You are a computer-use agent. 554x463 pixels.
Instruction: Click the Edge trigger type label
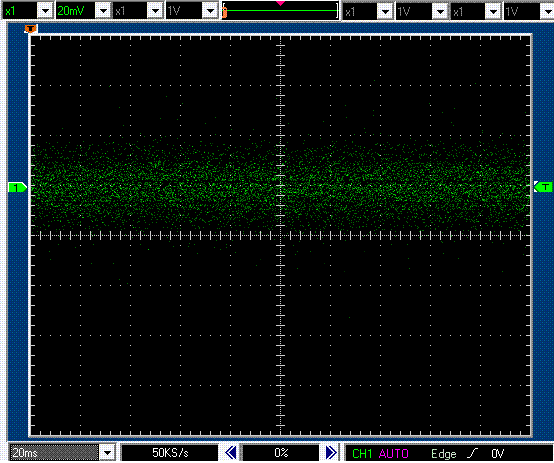pos(443,453)
